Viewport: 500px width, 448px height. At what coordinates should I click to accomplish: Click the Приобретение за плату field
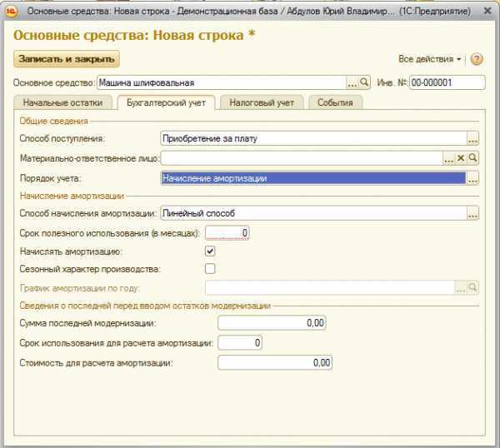314,138
